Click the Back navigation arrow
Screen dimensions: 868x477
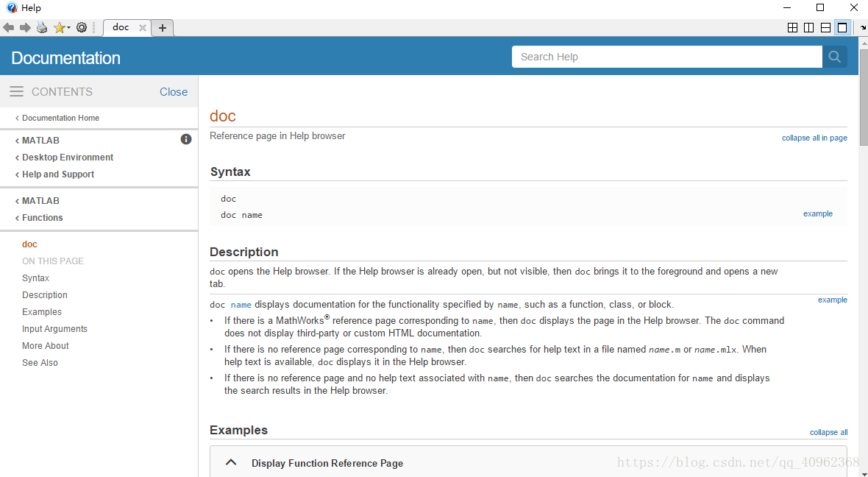click(x=9, y=28)
